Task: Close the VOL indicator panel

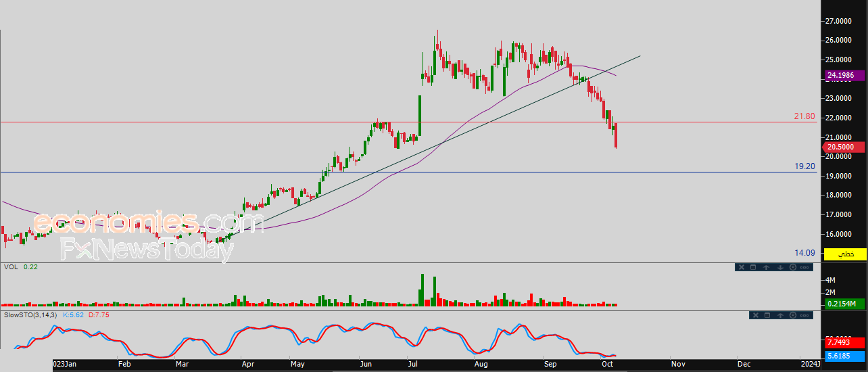Action: point(742,267)
